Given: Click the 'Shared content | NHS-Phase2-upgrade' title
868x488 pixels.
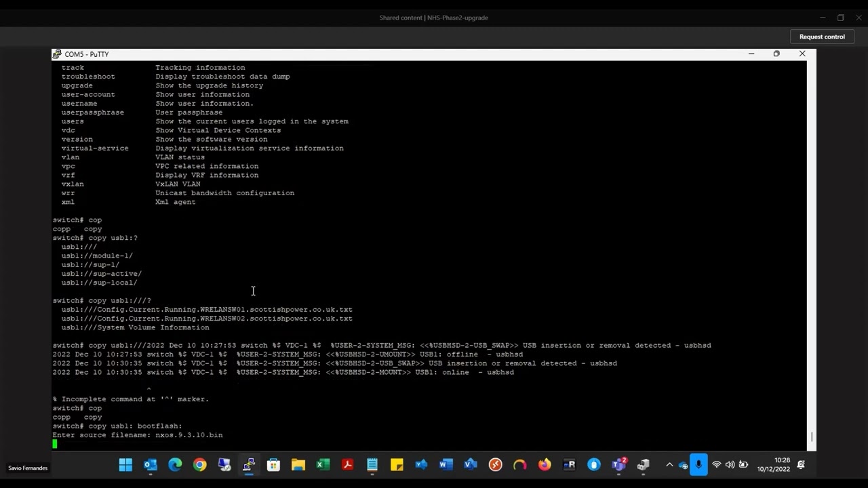Looking at the screenshot, I should click(434, 18).
